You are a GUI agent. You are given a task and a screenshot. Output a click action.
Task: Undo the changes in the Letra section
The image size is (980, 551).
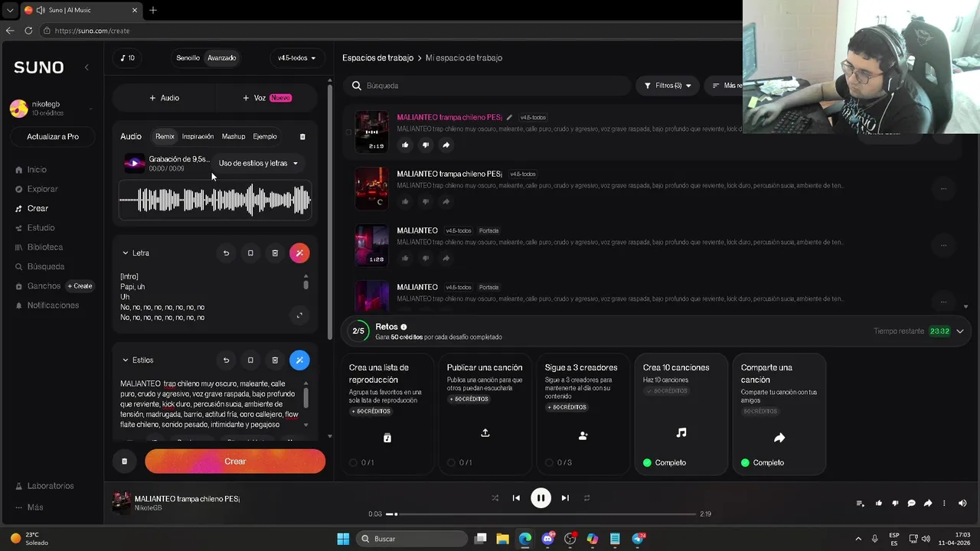point(226,253)
